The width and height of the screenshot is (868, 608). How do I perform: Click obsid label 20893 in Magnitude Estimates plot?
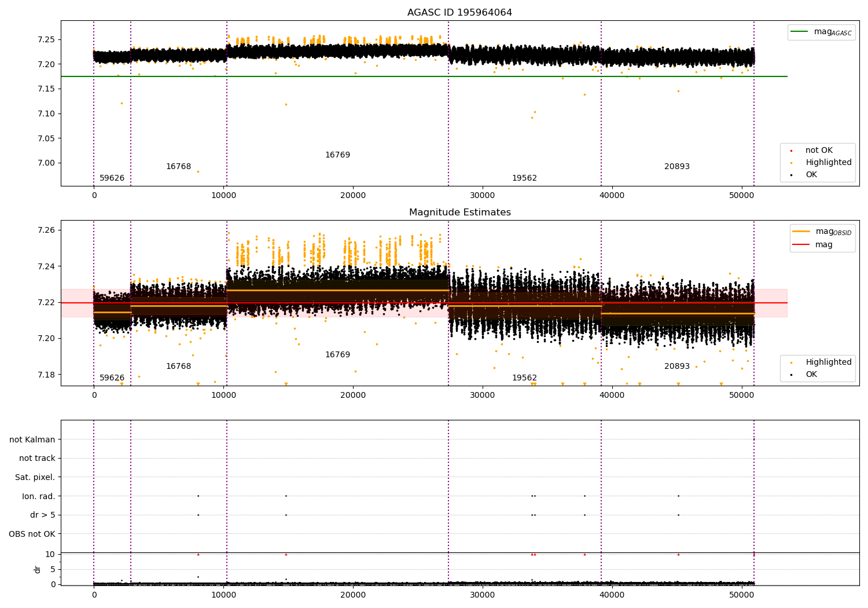677,367
